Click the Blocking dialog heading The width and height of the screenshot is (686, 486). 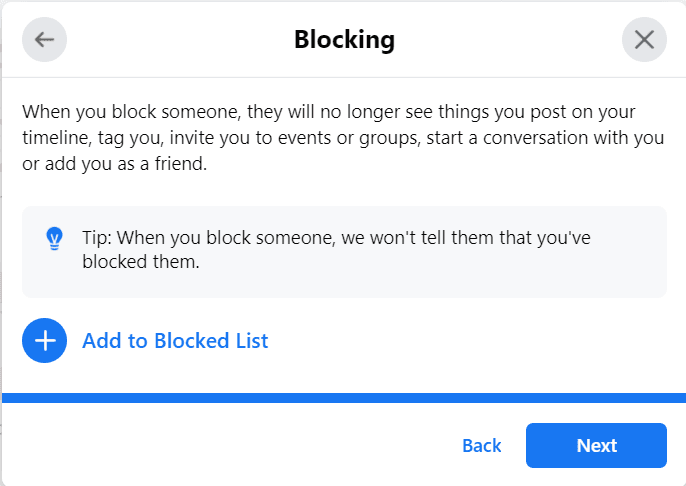[344, 39]
